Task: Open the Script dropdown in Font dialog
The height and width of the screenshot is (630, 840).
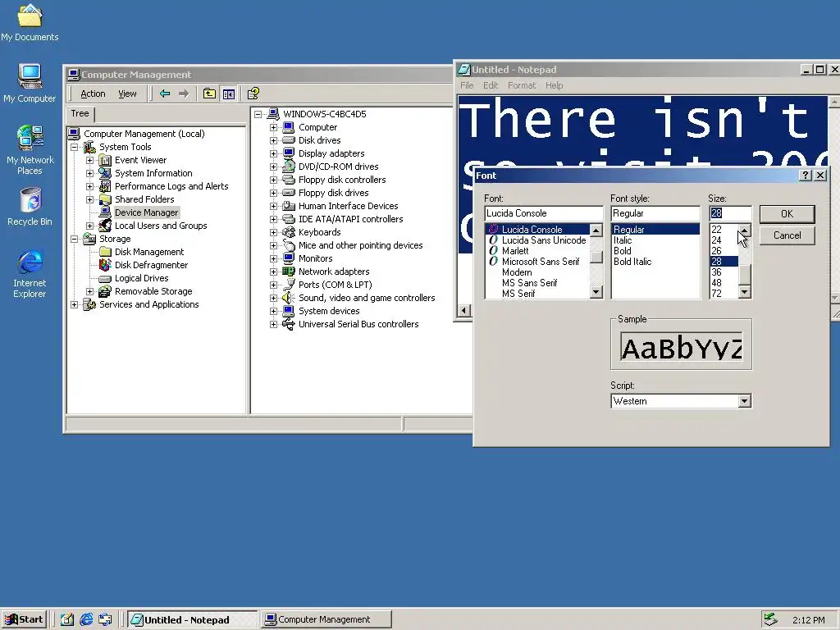Action: 744,401
